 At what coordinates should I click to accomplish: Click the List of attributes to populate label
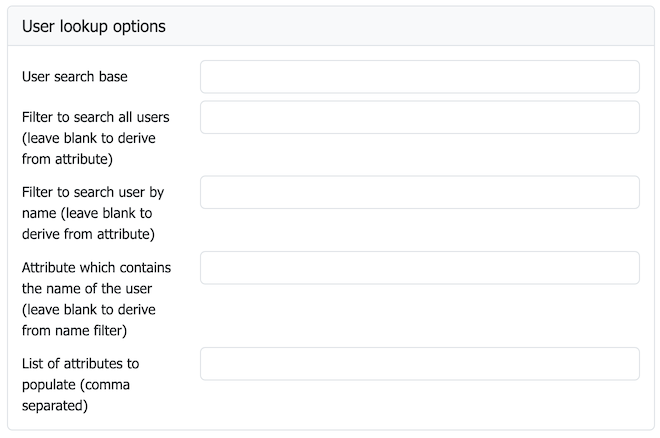click(x=80, y=385)
